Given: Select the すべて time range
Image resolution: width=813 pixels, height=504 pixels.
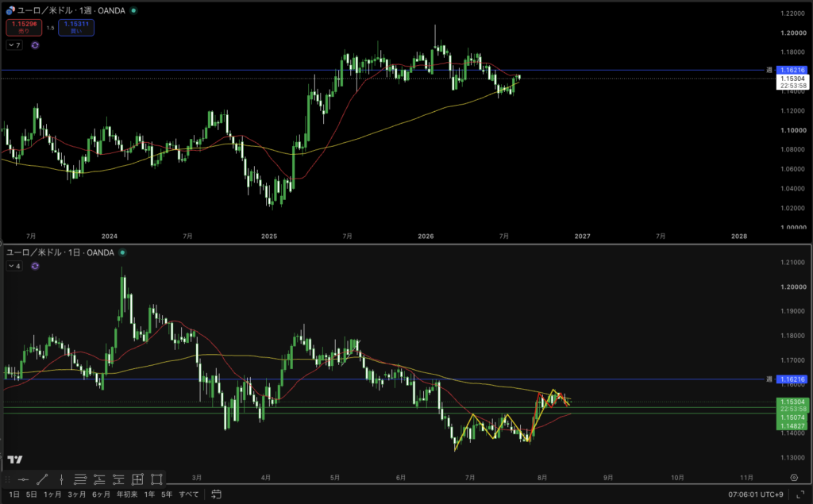Looking at the screenshot, I should (x=189, y=494).
